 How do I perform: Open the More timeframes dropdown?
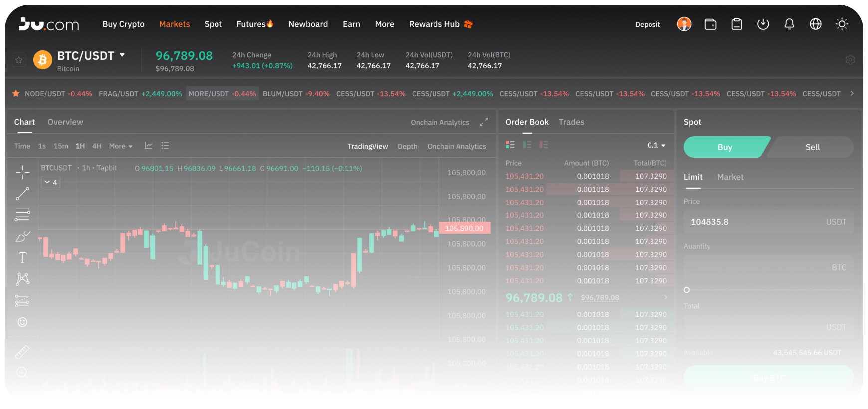(x=121, y=146)
